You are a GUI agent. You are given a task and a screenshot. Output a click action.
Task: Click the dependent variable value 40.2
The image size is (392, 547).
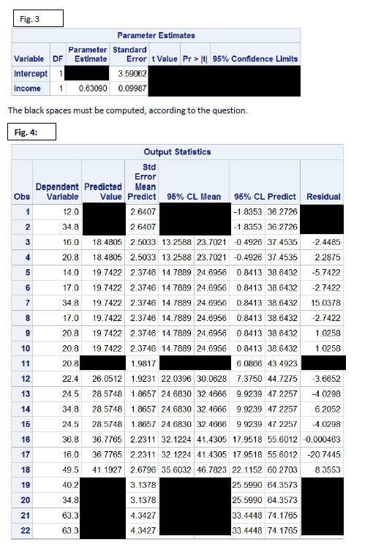point(70,485)
